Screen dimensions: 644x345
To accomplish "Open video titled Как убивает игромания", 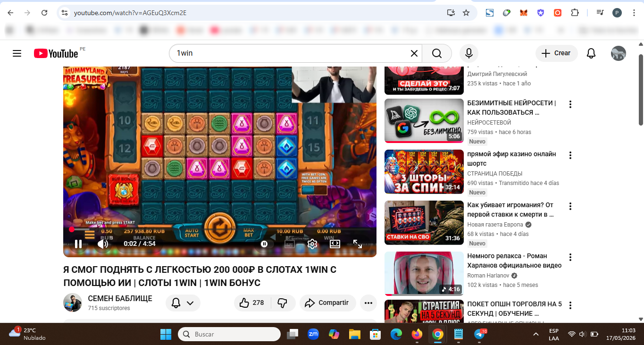I will 510,210.
